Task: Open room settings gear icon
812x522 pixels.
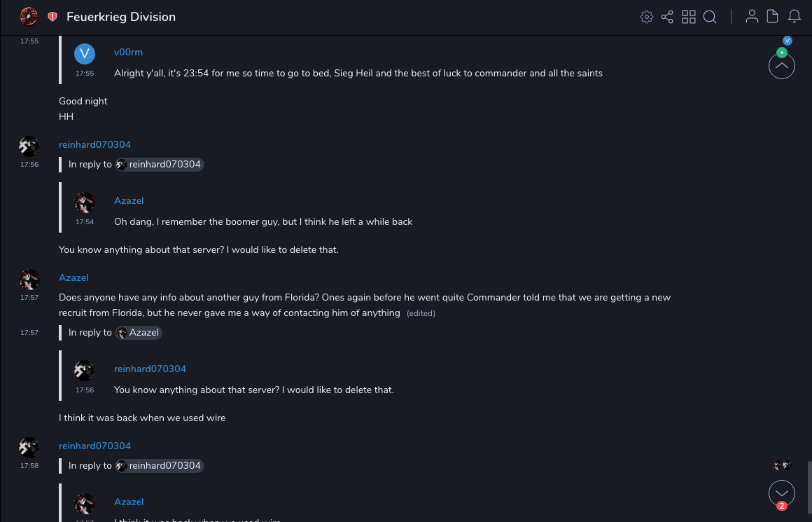Action: point(647,17)
